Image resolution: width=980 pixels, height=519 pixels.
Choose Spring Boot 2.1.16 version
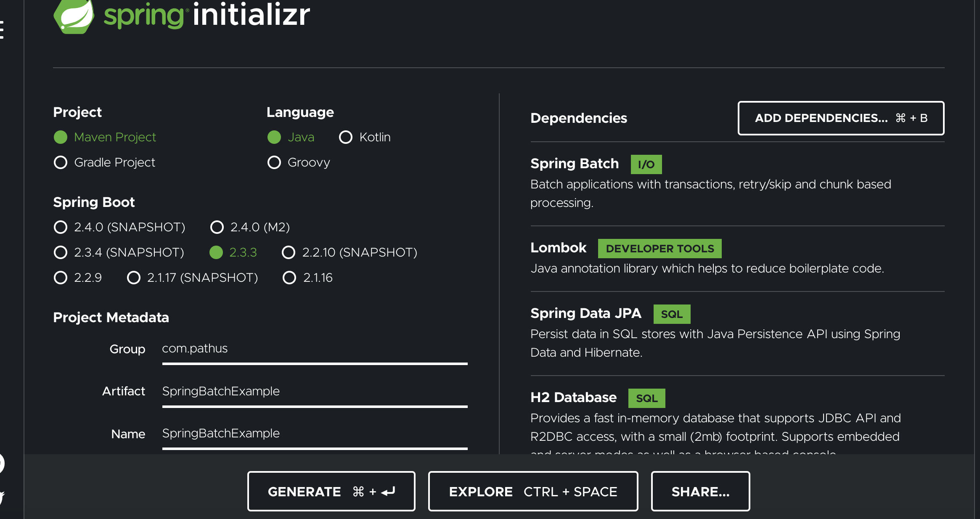[x=289, y=278]
